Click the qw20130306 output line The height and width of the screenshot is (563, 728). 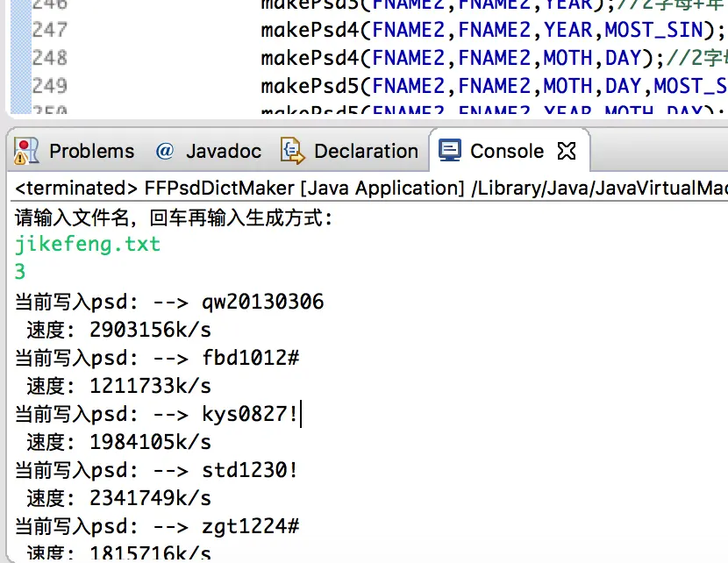[x=169, y=302]
